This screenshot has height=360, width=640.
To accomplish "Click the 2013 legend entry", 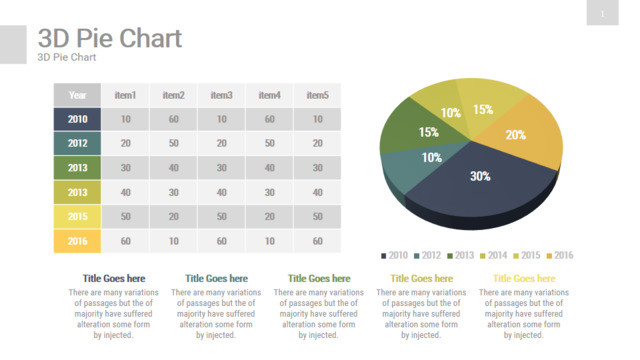I will (x=460, y=256).
